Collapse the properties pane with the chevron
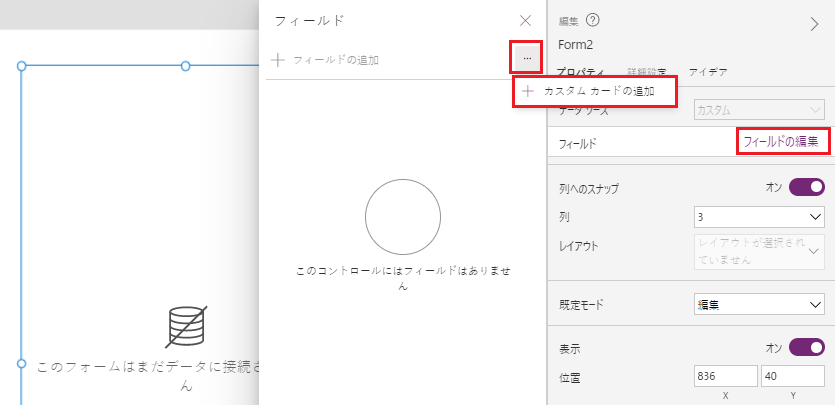The image size is (835, 405). point(814,24)
